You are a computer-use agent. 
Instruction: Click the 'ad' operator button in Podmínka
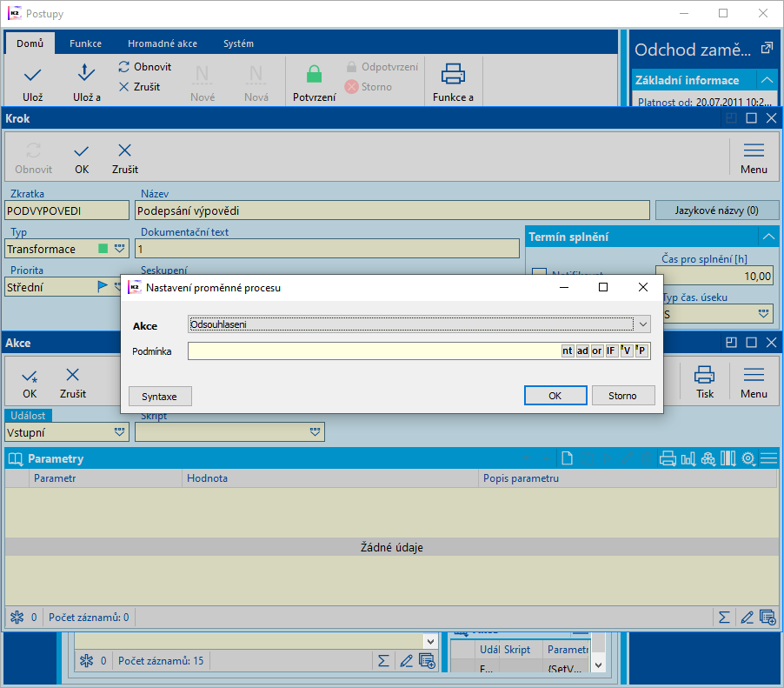pyautogui.click(x=582, y=351)
